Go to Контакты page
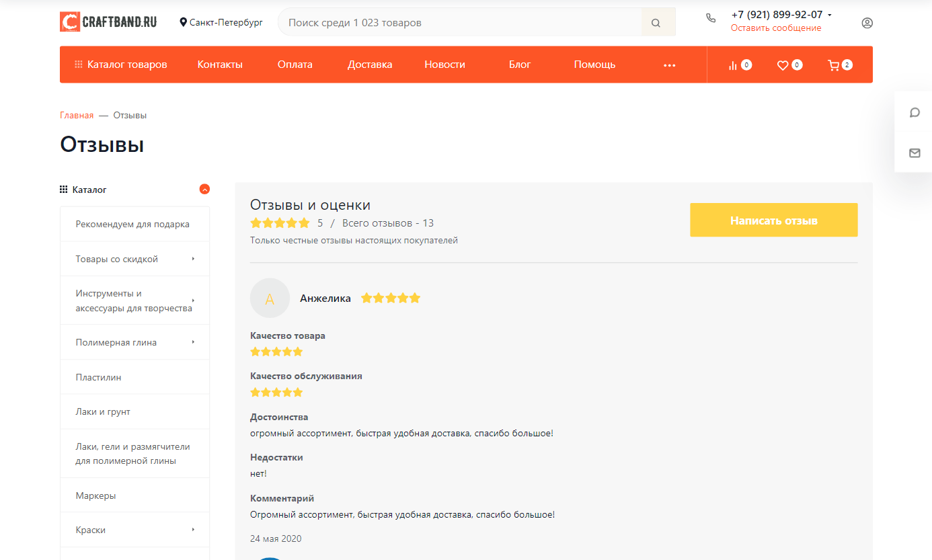The width and height of the screenshot is (932, 560). 220,65
